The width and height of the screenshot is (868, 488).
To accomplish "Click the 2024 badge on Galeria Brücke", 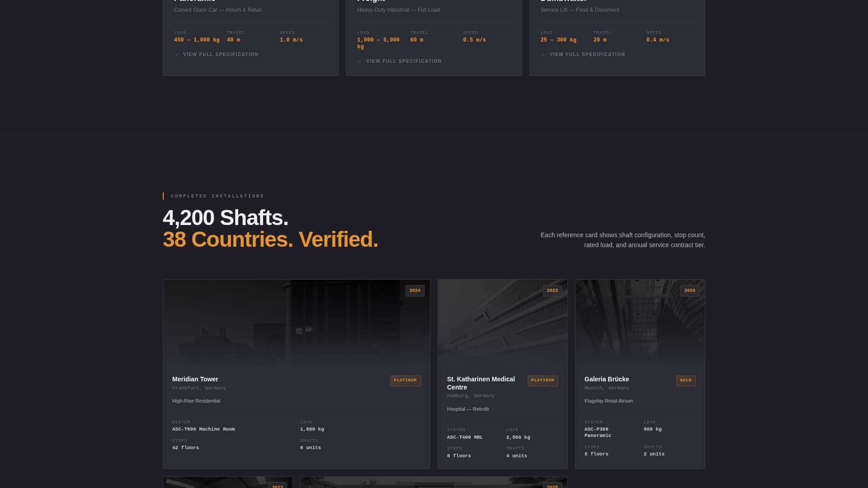I will 689,291.
